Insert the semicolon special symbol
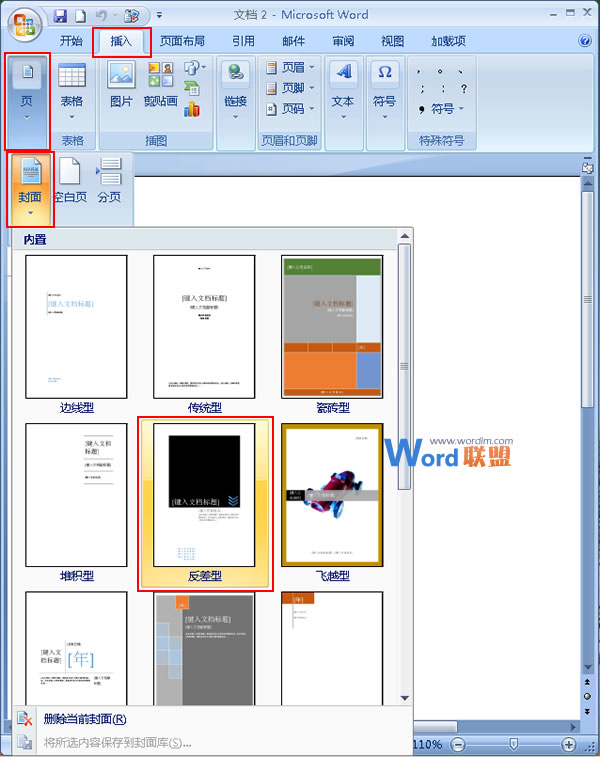 tap(422, 89)
